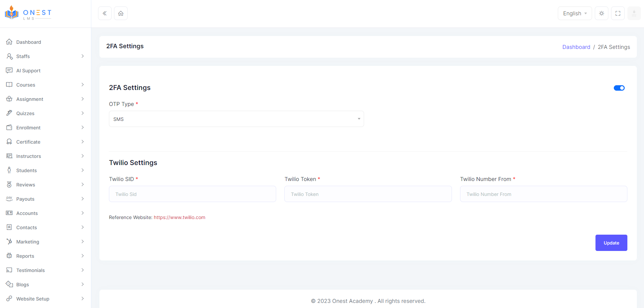The image size is (644, 308).
Task: Toggle the 2FA Settings switch off
Action: pyautogui.click(x=619, y=88)
